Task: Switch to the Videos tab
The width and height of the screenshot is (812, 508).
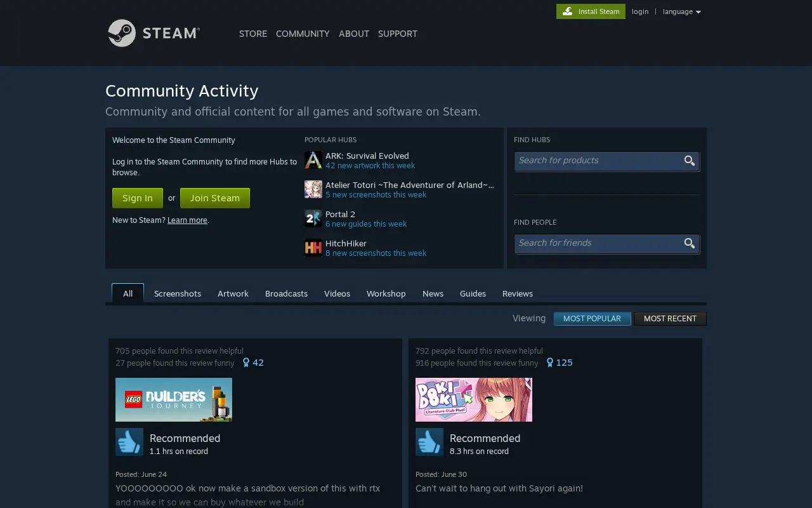Action: (x=337, y=293)
